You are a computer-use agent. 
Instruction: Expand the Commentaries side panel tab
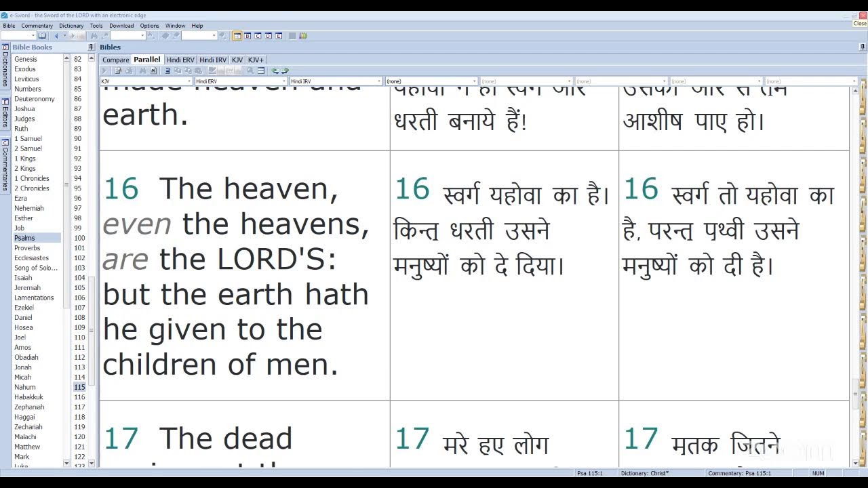tap(5, 164)
